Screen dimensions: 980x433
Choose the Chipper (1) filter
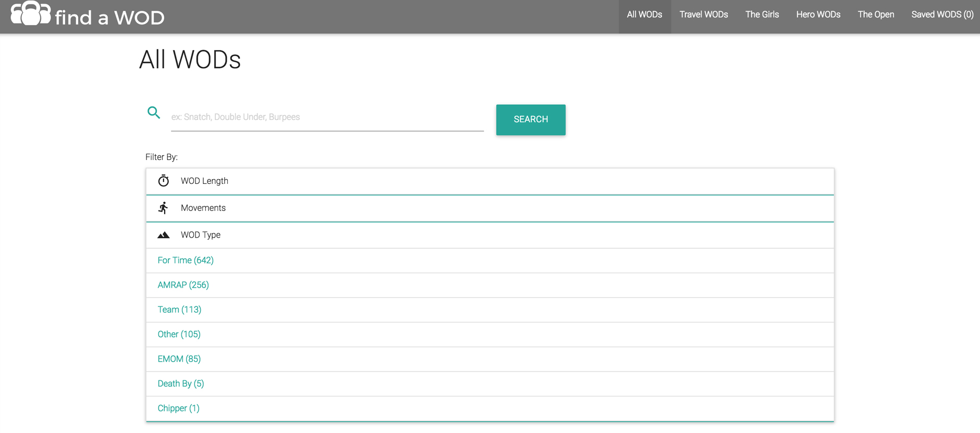(x=178, y=409)
